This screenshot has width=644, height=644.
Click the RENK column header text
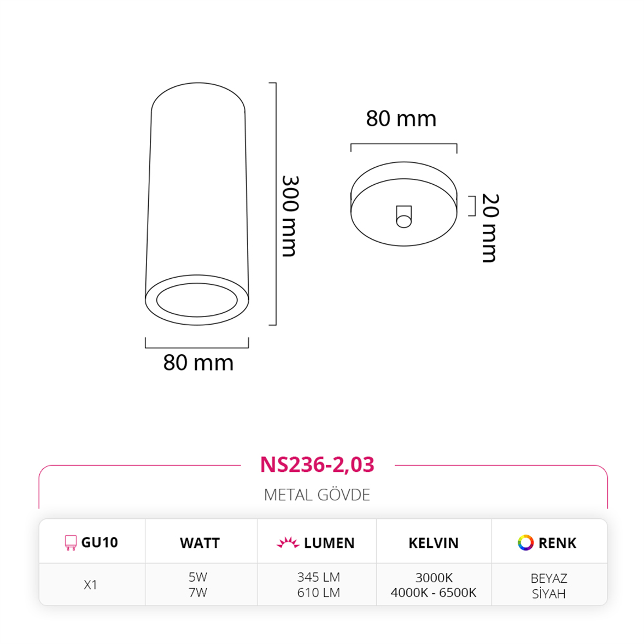pos(557,543)
